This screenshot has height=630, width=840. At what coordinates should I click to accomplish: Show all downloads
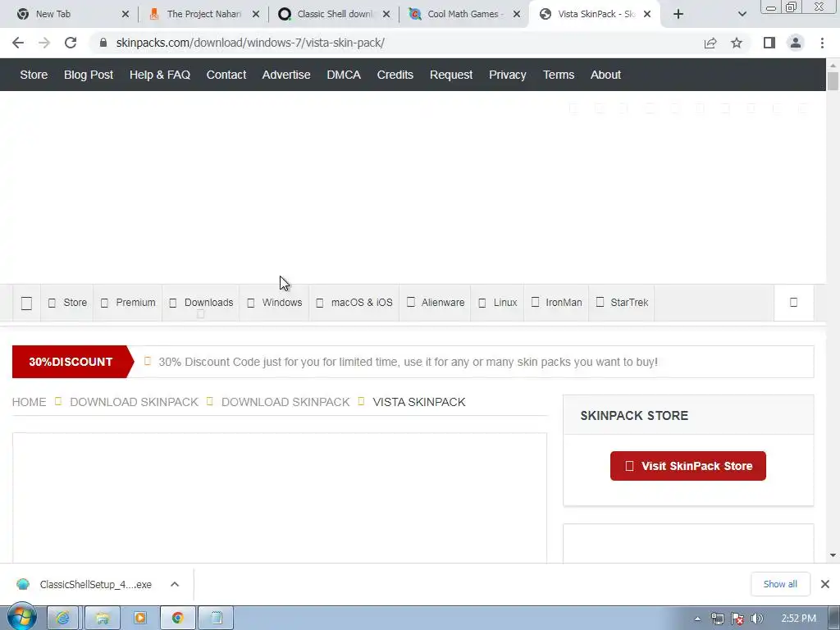780,584
